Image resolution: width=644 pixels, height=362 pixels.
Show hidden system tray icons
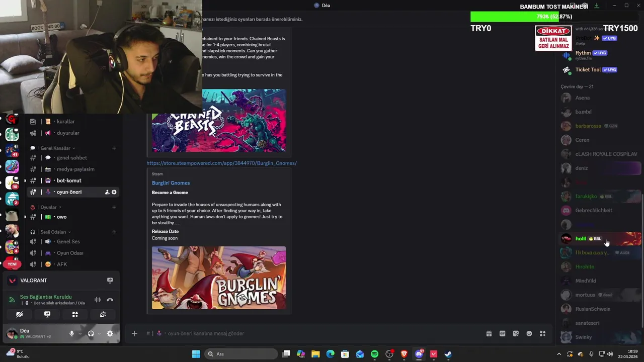point(558,354)
